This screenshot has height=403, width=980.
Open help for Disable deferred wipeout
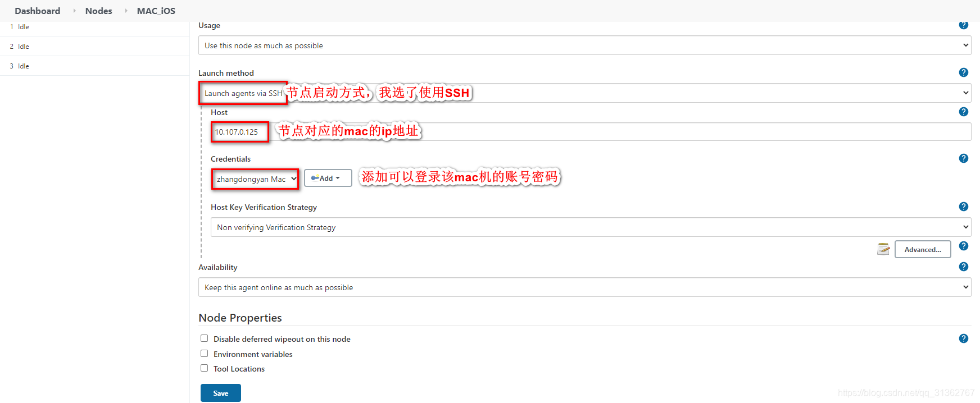pyautogui.click(x=963, y=338)
